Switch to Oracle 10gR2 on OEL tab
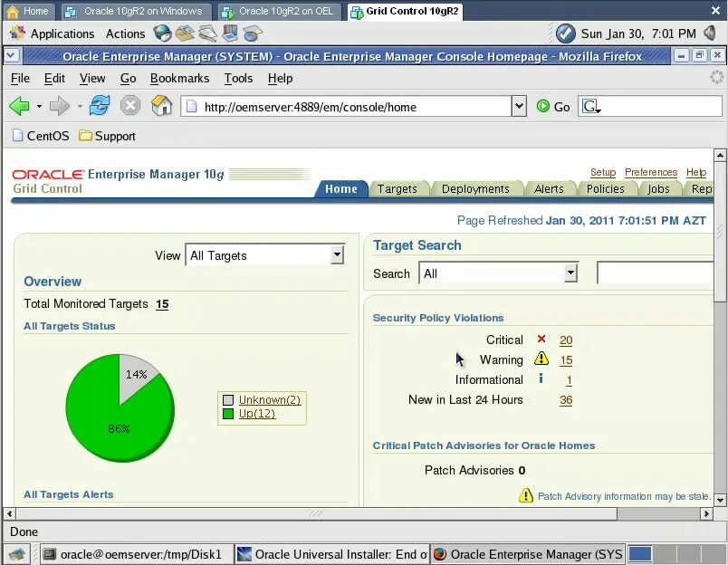The image size is (728, 565). [x=278, y=11]
